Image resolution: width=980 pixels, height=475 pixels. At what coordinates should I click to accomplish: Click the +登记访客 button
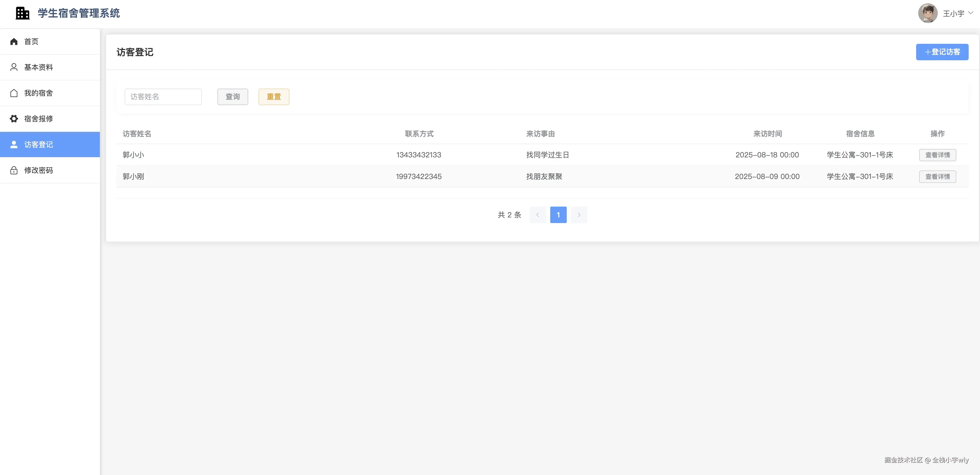[x=942, y=52]
